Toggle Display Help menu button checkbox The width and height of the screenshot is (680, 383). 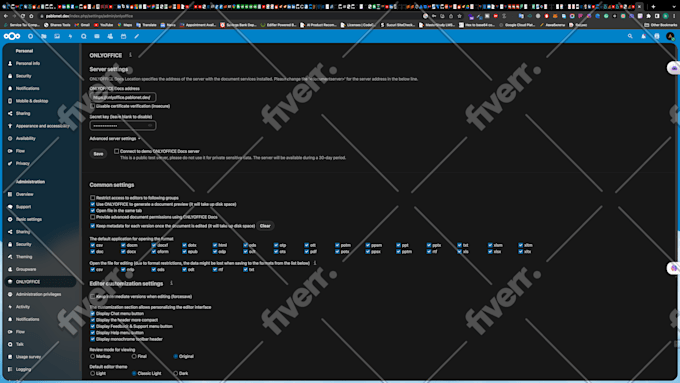click(x=92, y=333)
